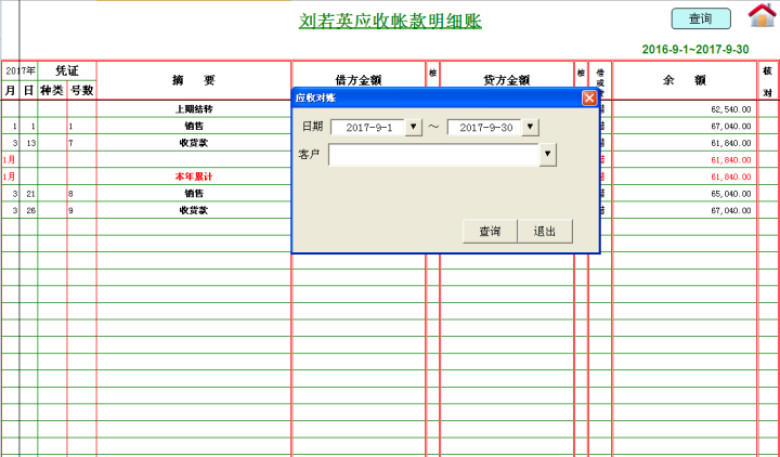The image size is (780, 457).
Task: Click the end date field 2017-9-30
Action: [x=485, y=127]
